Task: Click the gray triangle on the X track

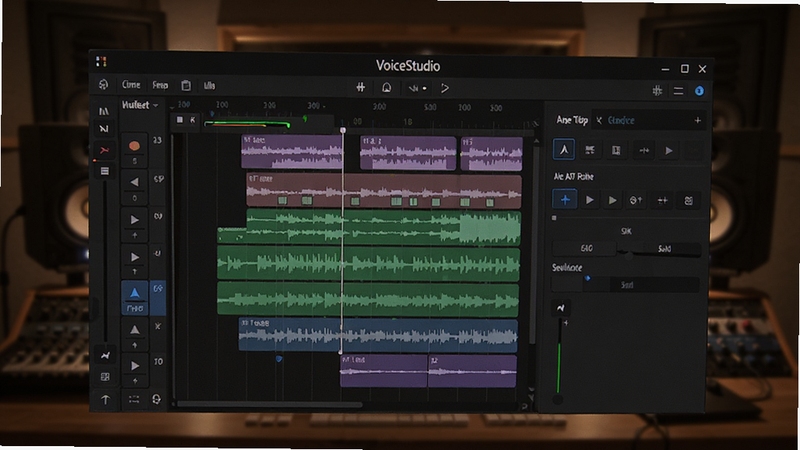Action: coord(135,330)
